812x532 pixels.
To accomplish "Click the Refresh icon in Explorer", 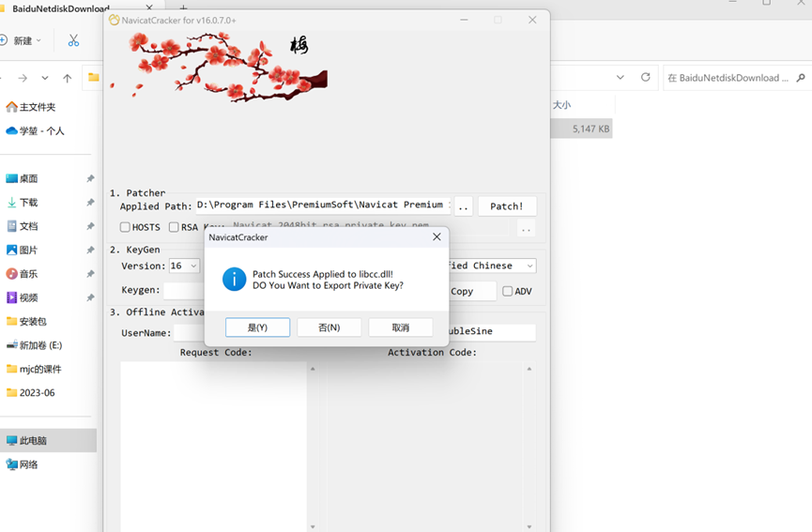I will click(645, 77).
